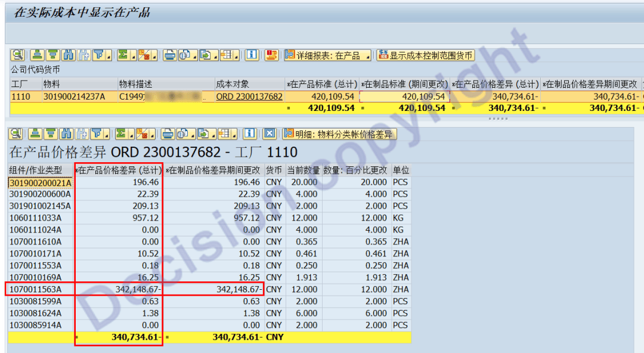Click 明细: 物料分类帐价格差异 button
Viewport: 644px width, 353px height.
[339, 134]
